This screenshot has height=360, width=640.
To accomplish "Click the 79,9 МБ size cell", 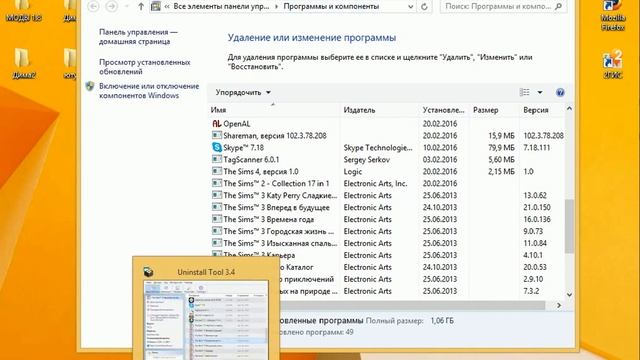I will tap(501, 147).
